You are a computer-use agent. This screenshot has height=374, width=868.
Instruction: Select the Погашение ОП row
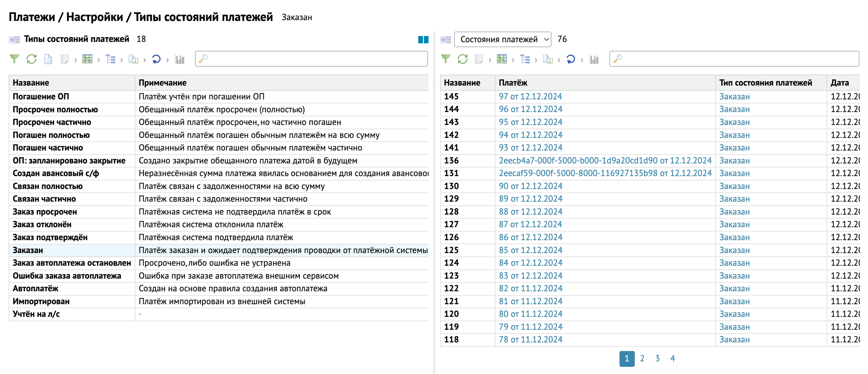click(219, 97)
